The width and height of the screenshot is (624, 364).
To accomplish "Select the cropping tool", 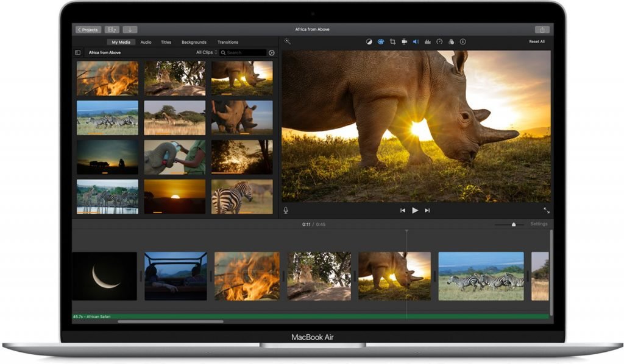I will point(392,42).
